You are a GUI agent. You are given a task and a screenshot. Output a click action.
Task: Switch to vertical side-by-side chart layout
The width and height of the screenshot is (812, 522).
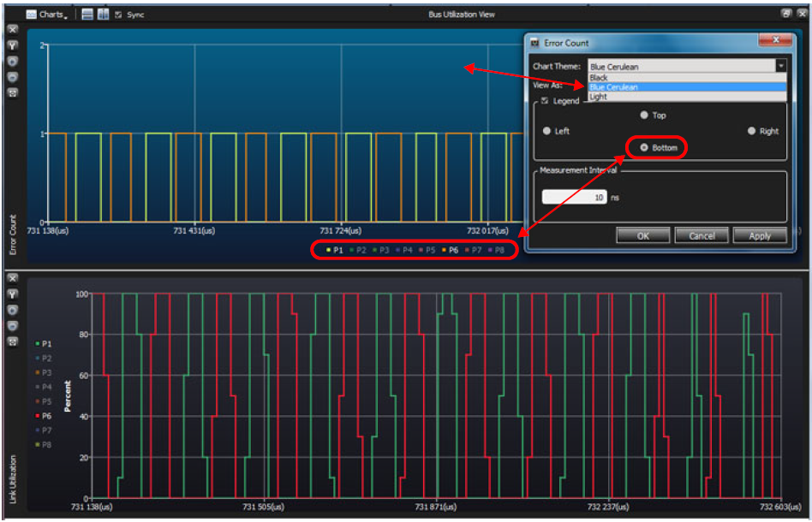103,15
